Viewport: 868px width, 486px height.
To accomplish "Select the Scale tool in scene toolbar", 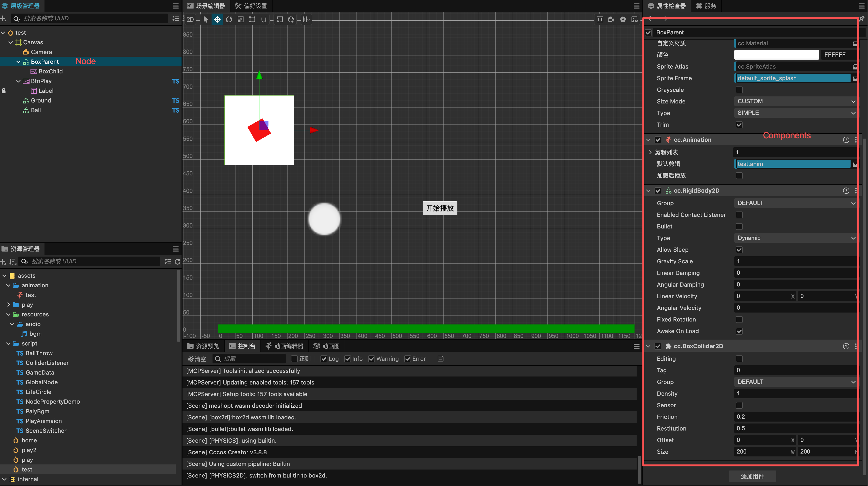I will pos(240,20).
